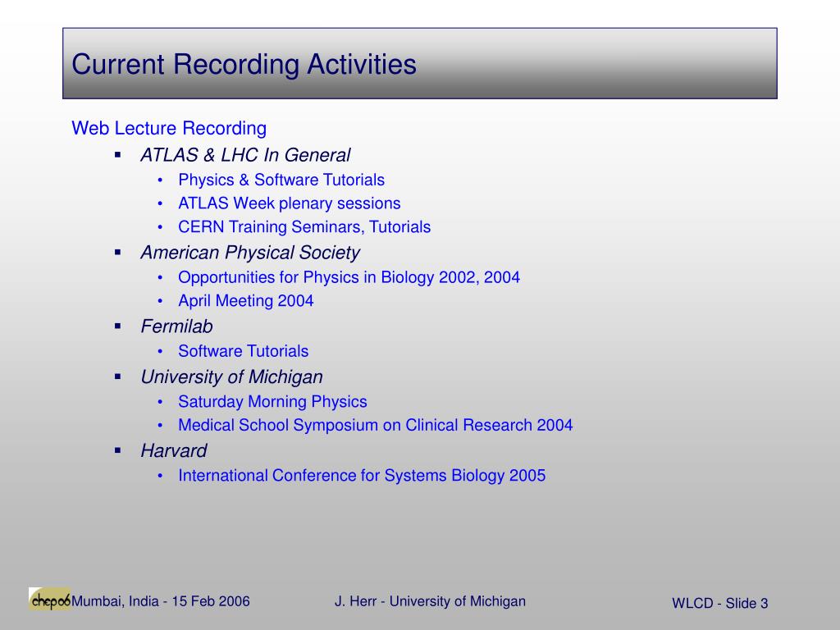This screenshot has height=630, width=840.
Task: Click 'CERN Training Seminars, Tutorials' text
Action: click(x=304, y=227)
